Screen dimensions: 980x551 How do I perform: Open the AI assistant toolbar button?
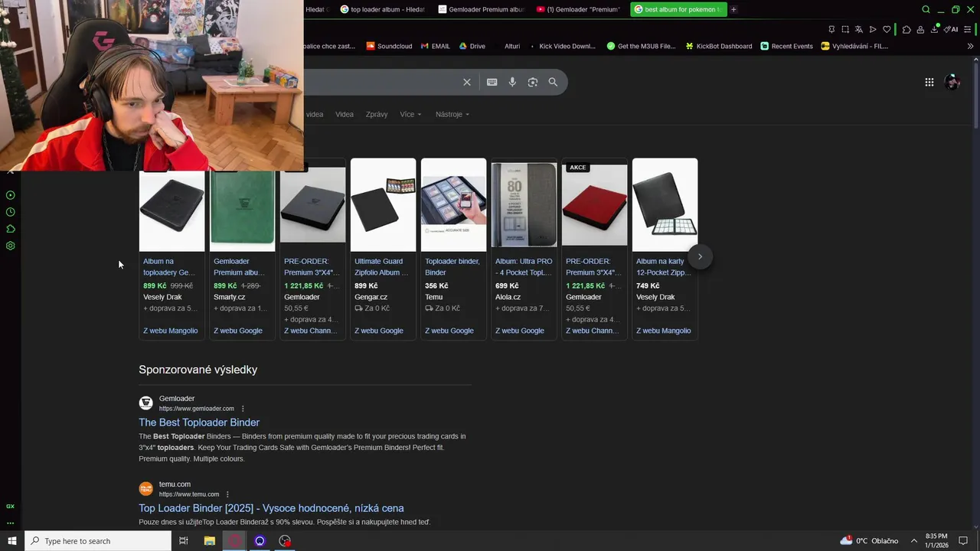click(951, 29)
